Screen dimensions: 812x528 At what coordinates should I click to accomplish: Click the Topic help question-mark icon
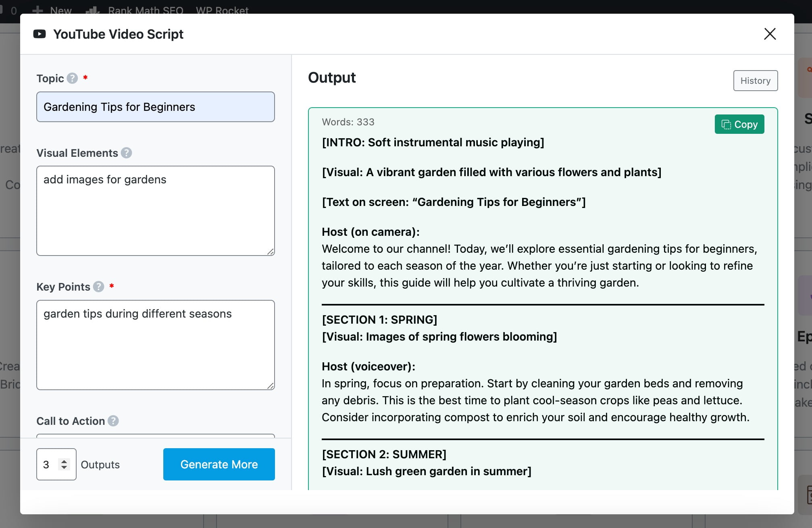[x=72, y=78]
